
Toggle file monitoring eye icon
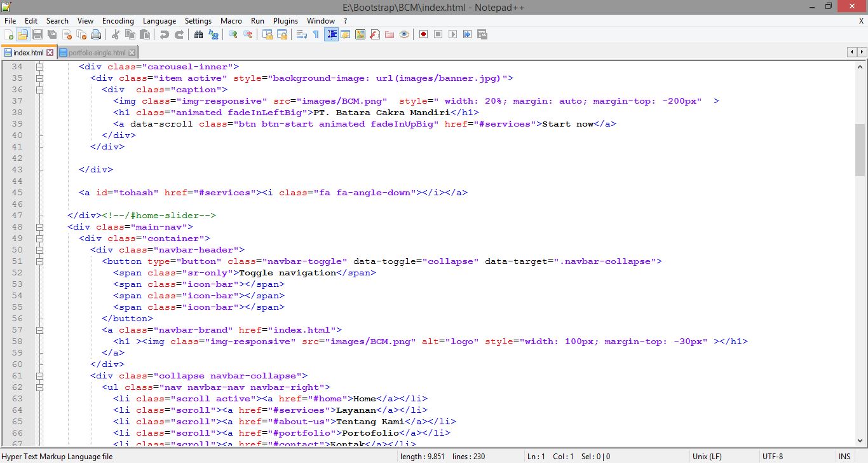(x=404, y=34)
